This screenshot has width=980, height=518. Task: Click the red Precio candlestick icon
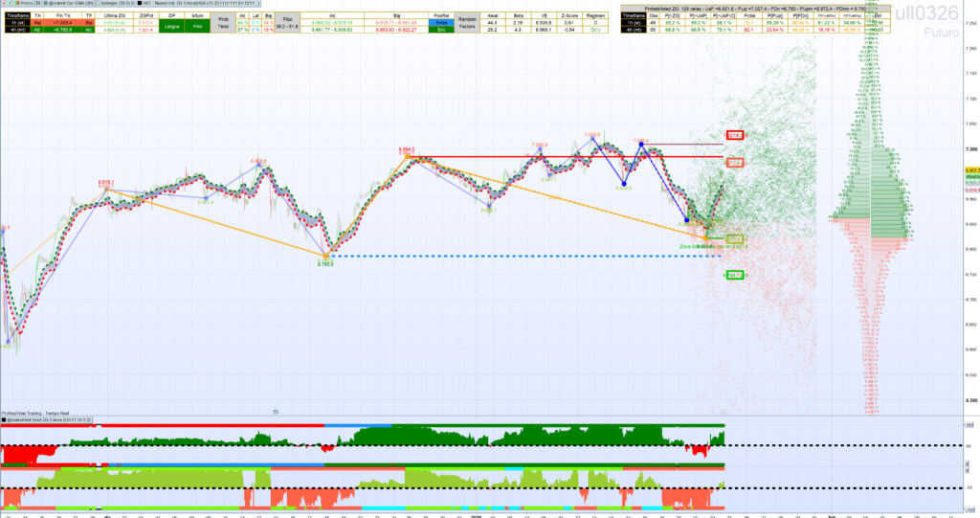point(16,3)
